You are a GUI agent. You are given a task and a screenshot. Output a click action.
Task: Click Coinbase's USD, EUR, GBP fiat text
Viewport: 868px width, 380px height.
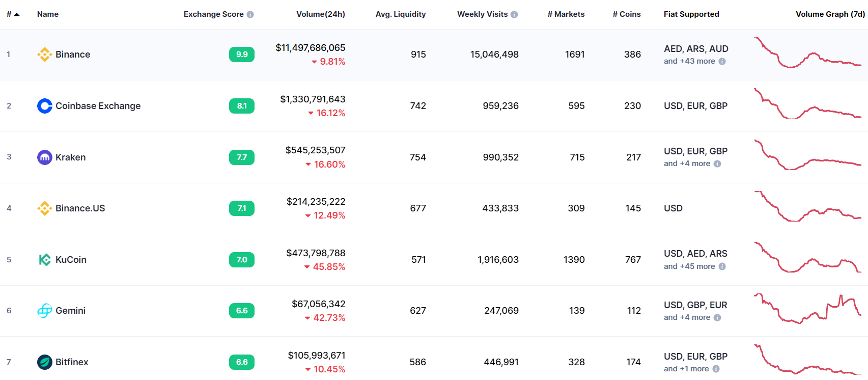[x=695, y=106]
